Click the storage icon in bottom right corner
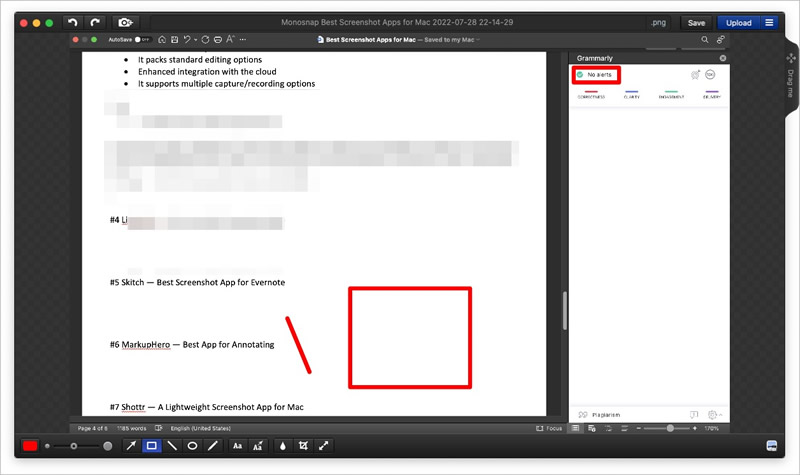 [772, 446]
